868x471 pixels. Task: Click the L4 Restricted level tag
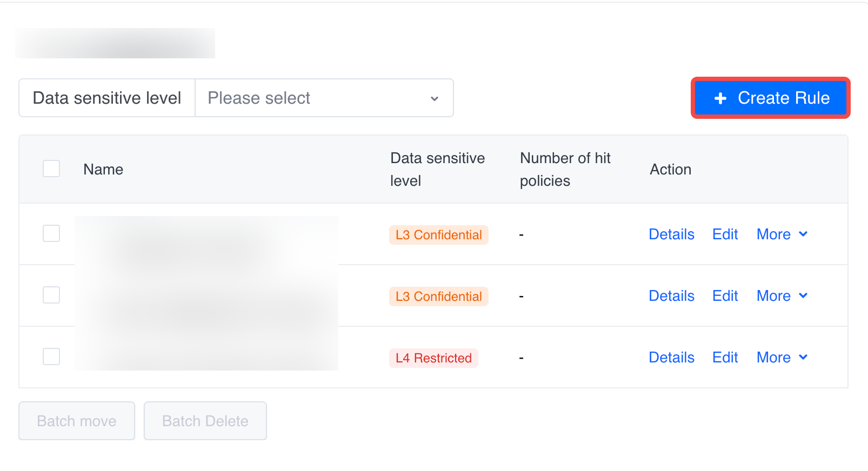pos(433,358)
